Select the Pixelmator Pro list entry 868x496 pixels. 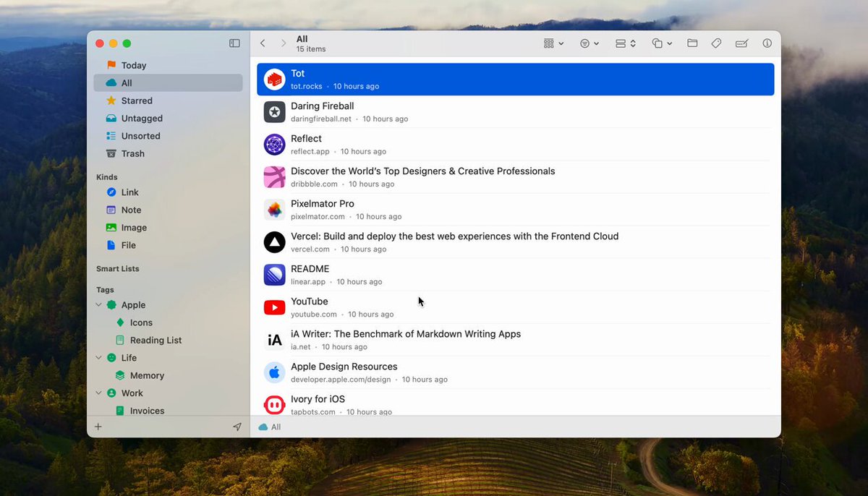click(516, 210)
